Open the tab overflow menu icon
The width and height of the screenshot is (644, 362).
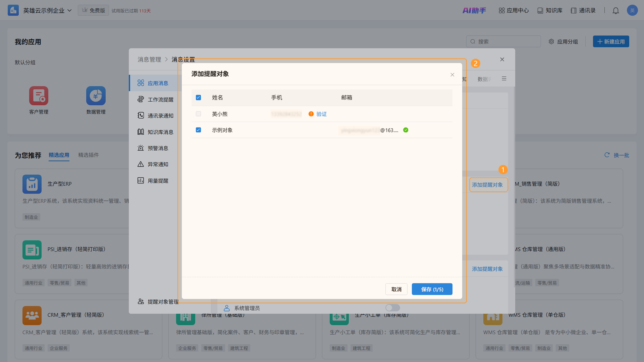(x=504, y=79)
